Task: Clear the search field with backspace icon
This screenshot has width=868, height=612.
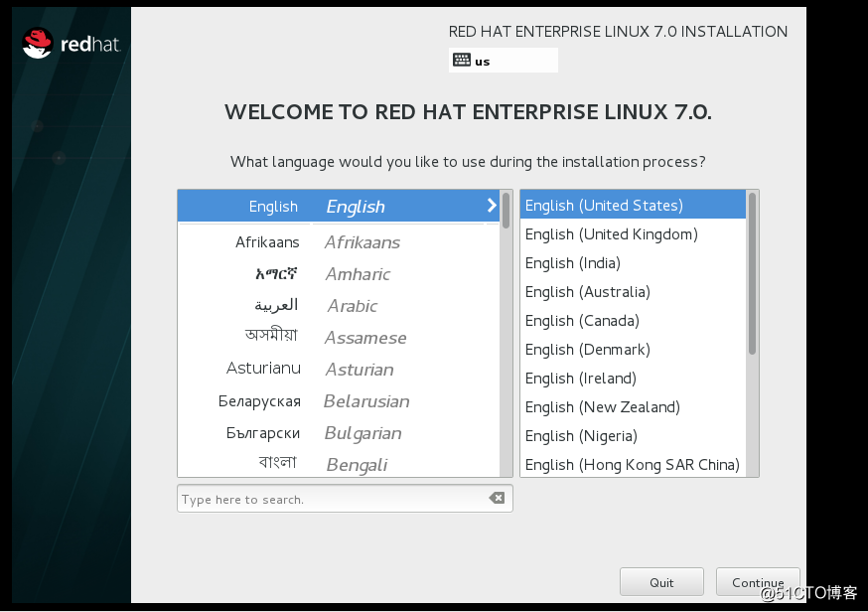Action: click(x=497, y=498)
